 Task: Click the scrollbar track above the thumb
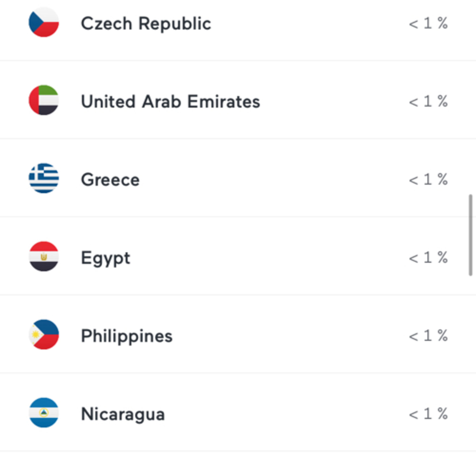click(x=471, y=99)
